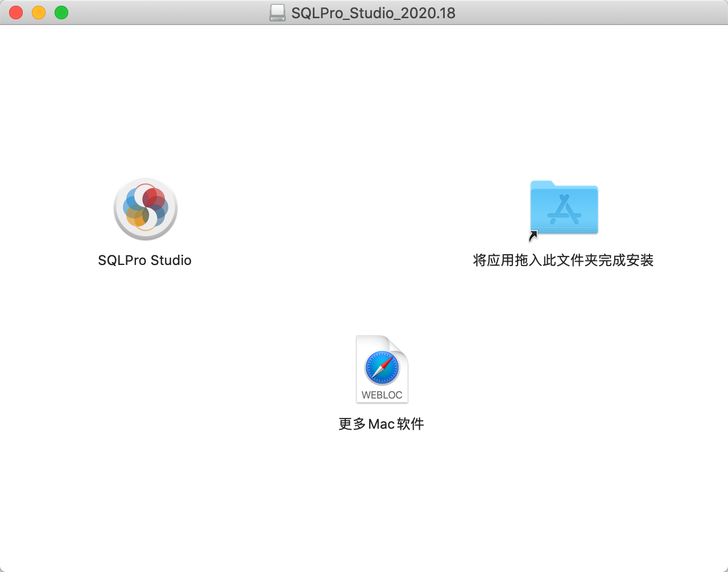
Task: Click the "将应用拖入此文件夹完成安装" label
Action: click(x=563, y=260)
